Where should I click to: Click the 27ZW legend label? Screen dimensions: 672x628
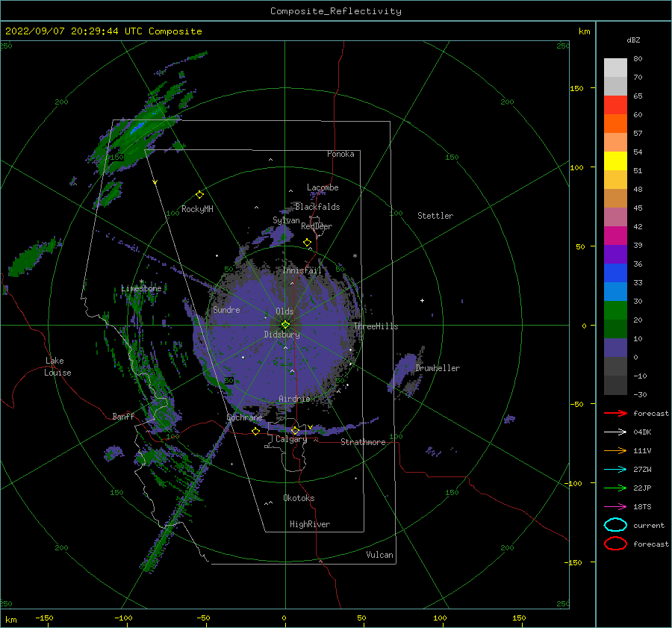(642, 470)
